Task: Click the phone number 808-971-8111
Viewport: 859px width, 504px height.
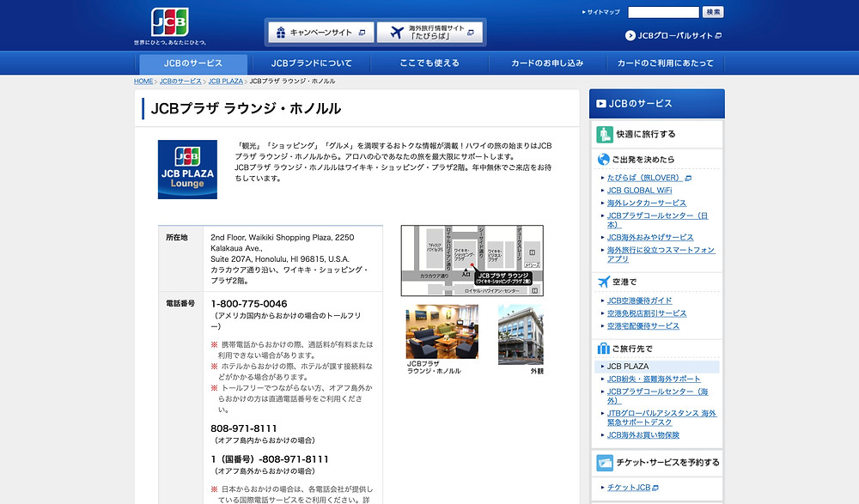Action: (x=244, y=428)
